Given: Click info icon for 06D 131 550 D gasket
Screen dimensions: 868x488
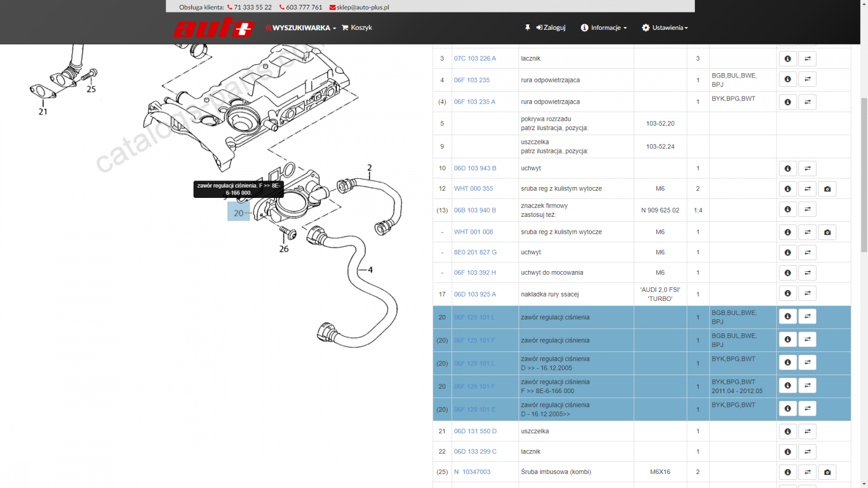Looking at the screenshot, I should point(788,432).
